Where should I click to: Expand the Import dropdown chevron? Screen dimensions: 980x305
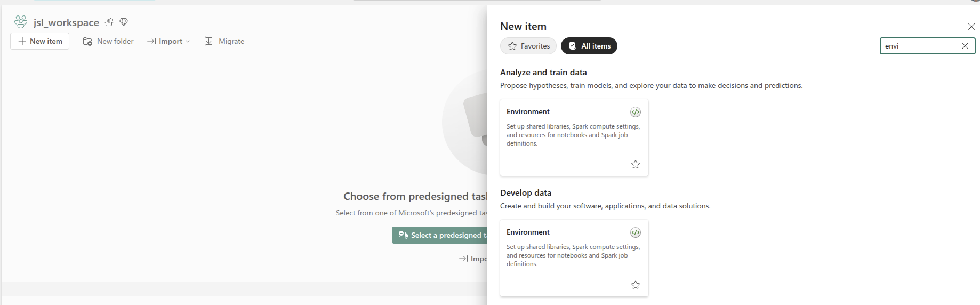(x=188, y=41)
